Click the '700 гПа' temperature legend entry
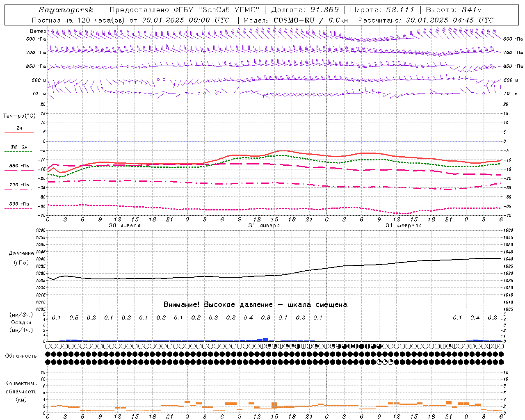The image size is (525, 420). 19,185
